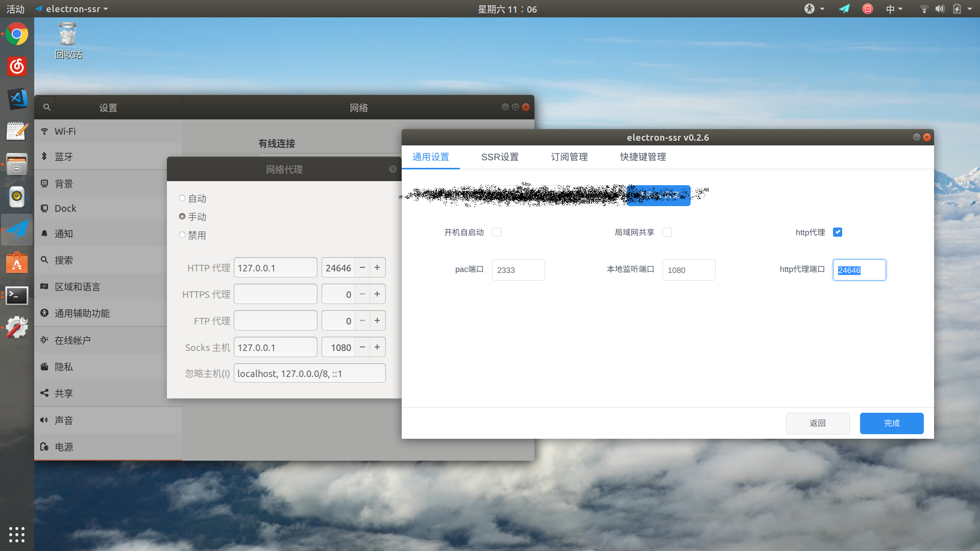Switch to 快捷键管理 tab
Image resolution: width=980 pixels, height=551 pixels.
click(643, 157)
